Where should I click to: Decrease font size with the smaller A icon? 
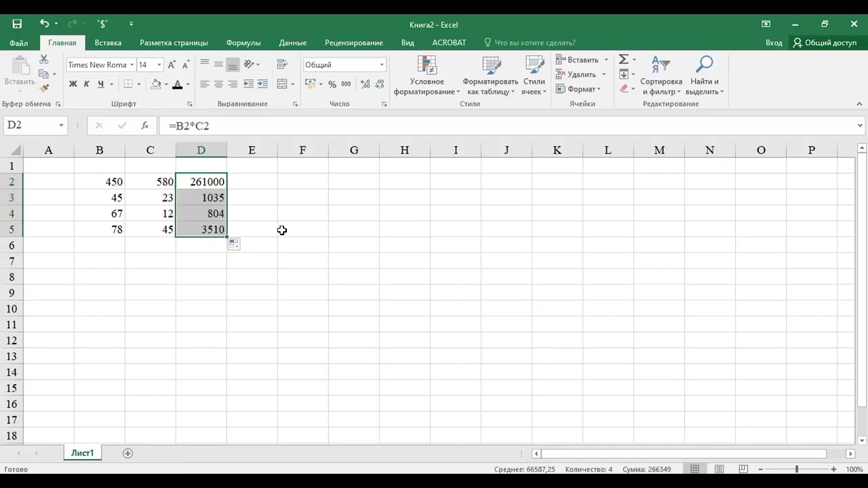184,65
